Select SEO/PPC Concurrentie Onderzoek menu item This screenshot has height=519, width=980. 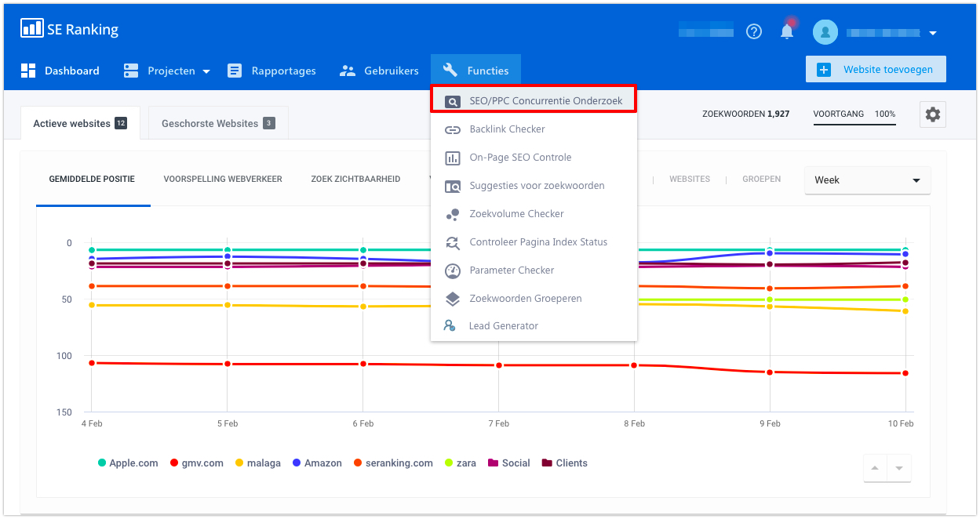click(534, 100)
